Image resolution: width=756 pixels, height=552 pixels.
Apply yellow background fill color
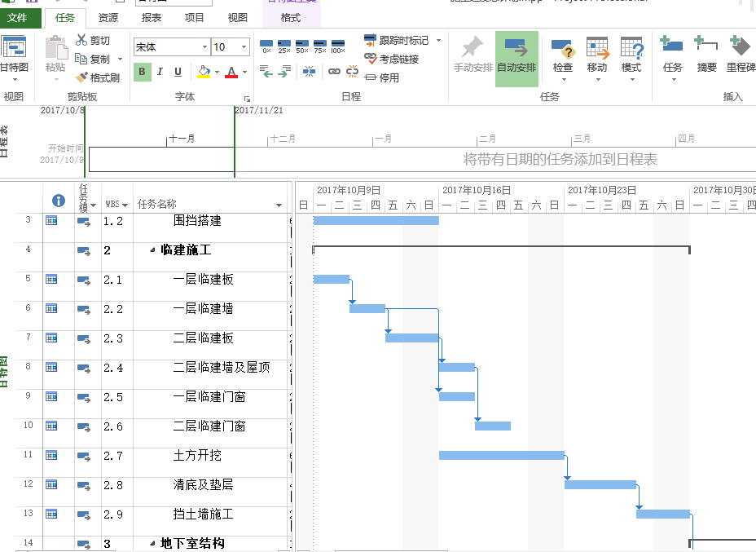204,72
